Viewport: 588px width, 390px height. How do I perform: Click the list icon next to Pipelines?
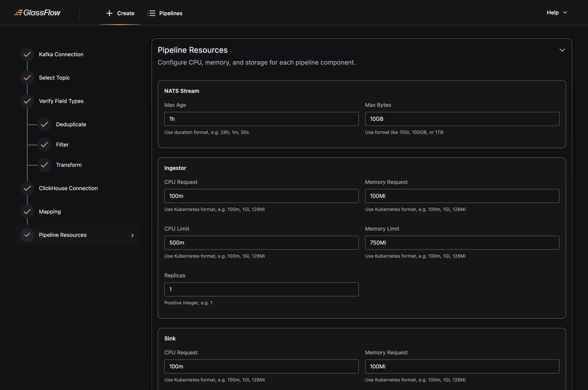pyautogui.click(x=151, y=13)
